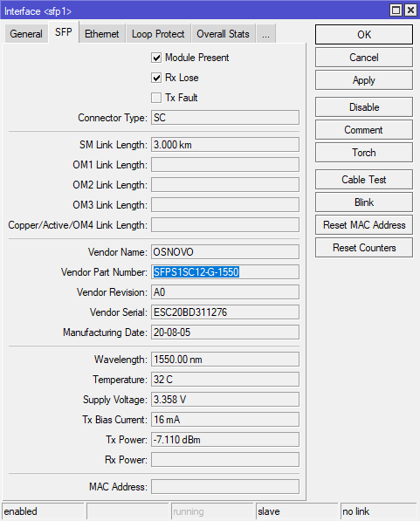The height and width of the screenshot is (521, 420).
Task: Click the empty MAC Address field
Action: coord(225,487)
